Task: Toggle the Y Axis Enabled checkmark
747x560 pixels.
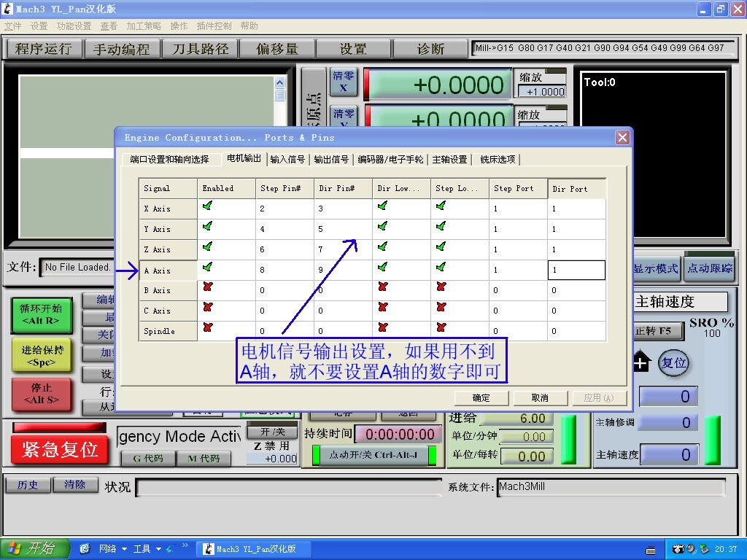Action: [207, 226]
